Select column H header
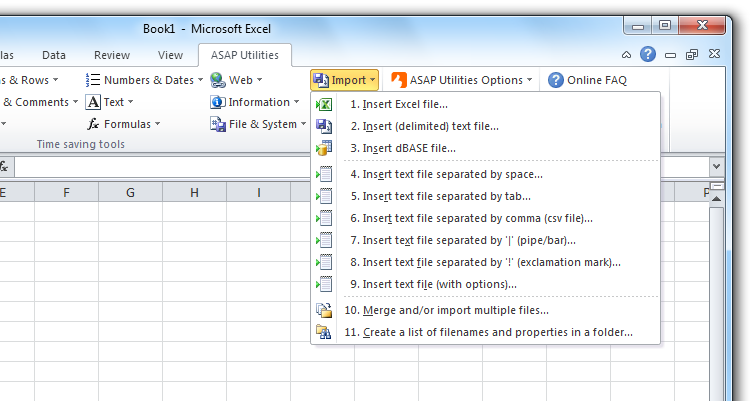This screenshot has height=401, width=750. tap(194, 192)
